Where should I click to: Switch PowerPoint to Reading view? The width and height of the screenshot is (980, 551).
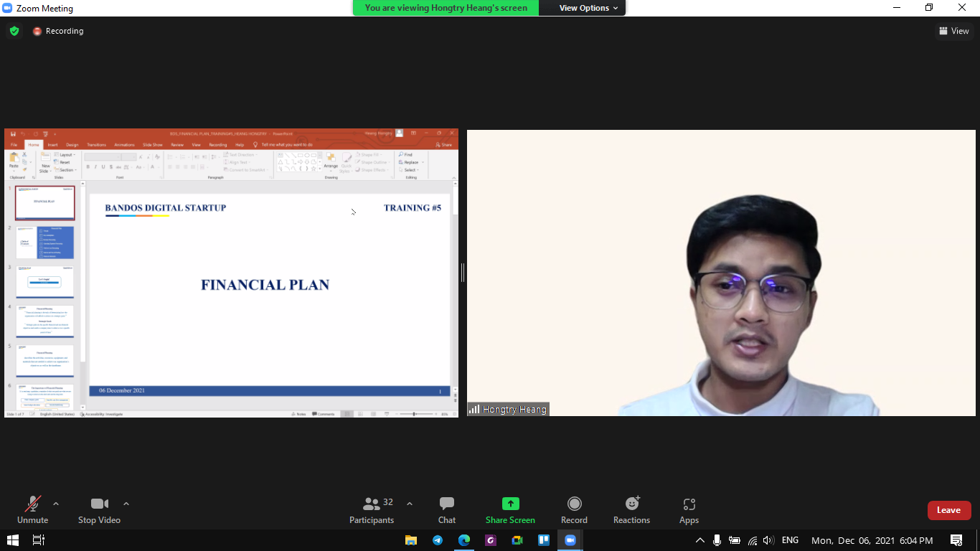374,414
